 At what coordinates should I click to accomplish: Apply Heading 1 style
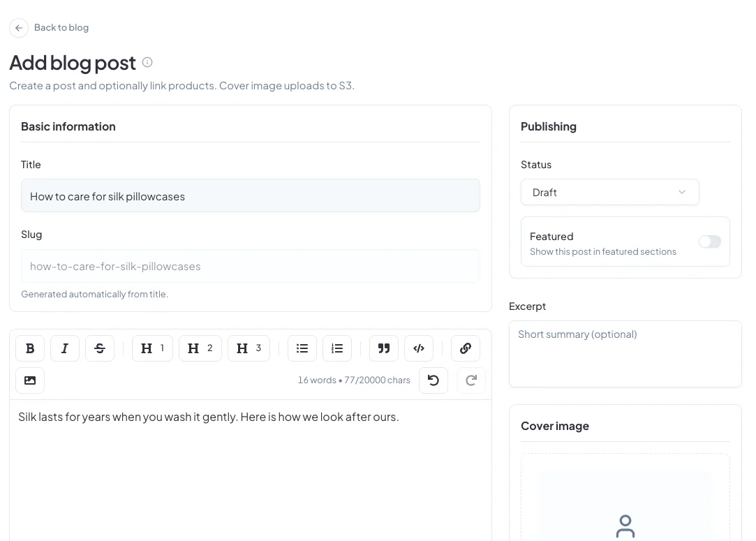pos(152,348)
